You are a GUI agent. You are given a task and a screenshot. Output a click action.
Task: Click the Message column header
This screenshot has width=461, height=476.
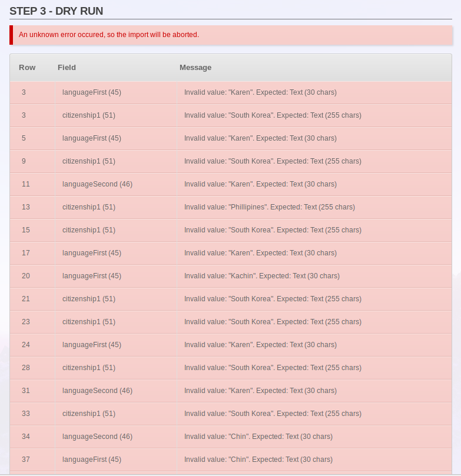tap(195, 68)
